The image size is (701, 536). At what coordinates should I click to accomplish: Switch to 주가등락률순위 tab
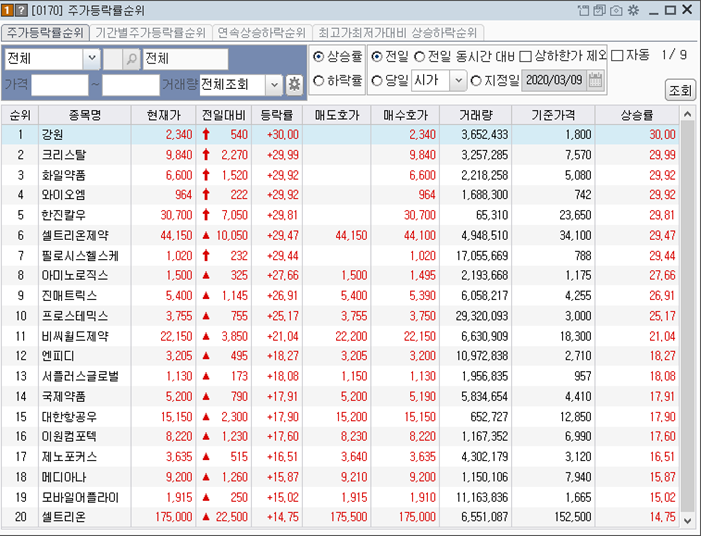(45, 33)
